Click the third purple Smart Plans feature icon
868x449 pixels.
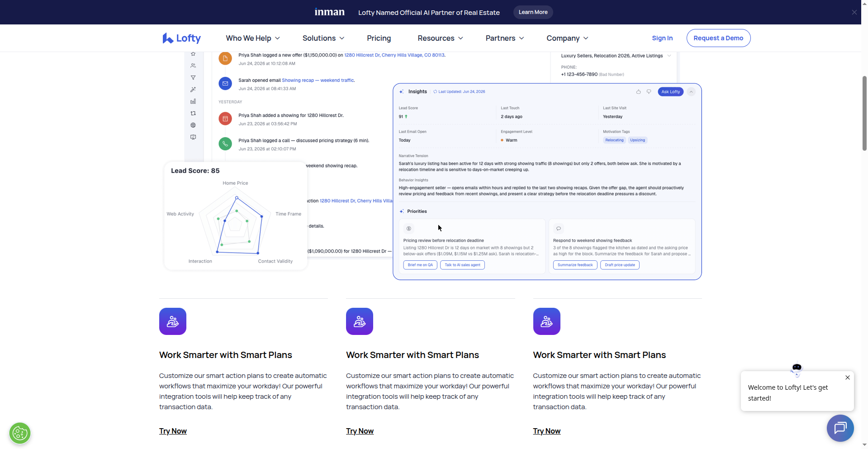pos(546,321)
